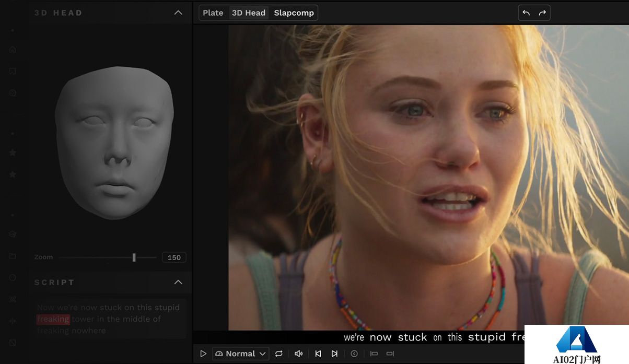This screenshot has height=364, width=629.
Task: Skip to next frame
Action: pos(334,354)
